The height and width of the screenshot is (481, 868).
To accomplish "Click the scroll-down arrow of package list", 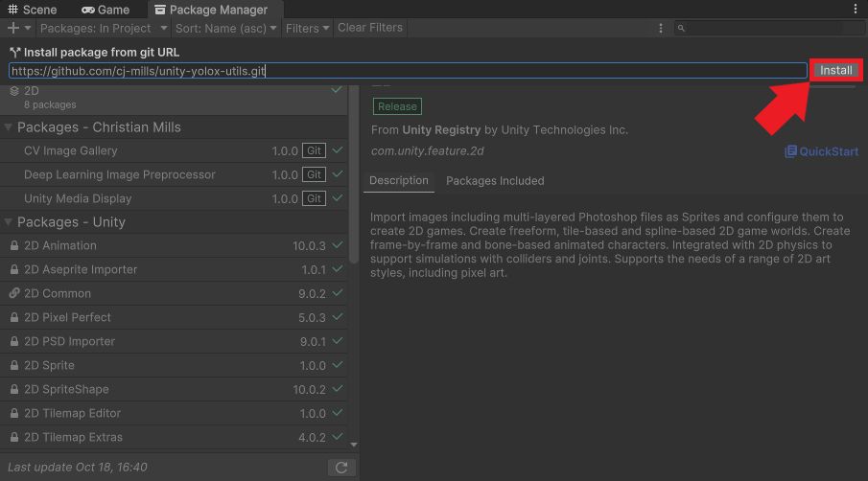I will pos(354,445).
